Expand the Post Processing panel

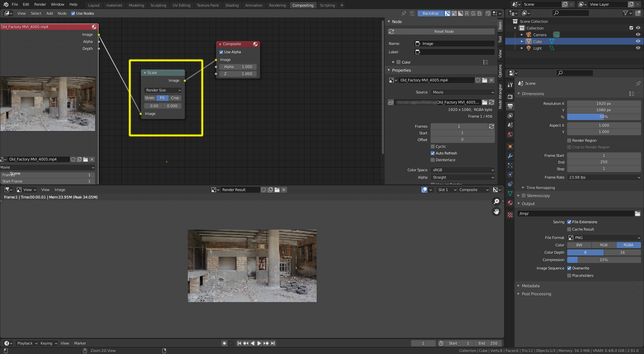[519, 294]
